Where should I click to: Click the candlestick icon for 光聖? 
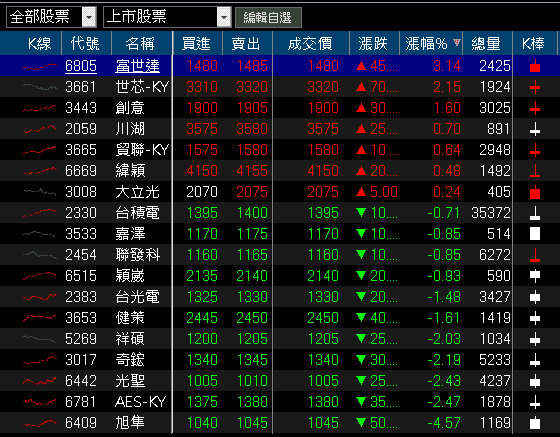point(535,381)
